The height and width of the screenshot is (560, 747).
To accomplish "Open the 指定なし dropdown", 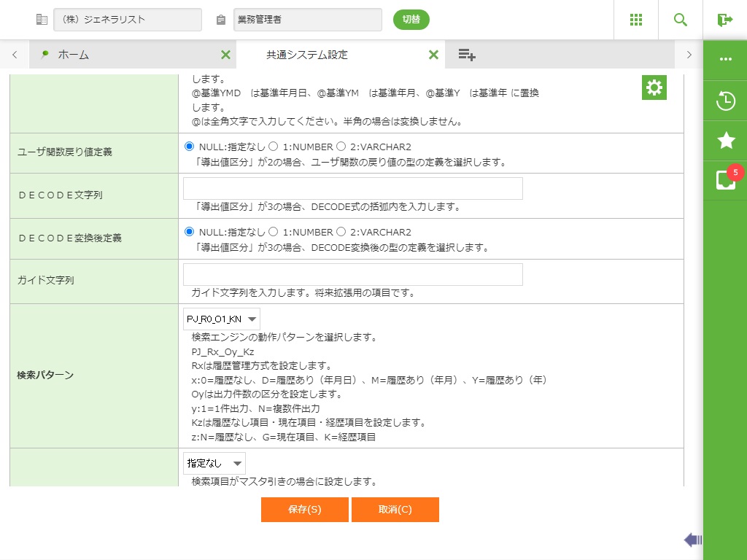I will (214, 463).
